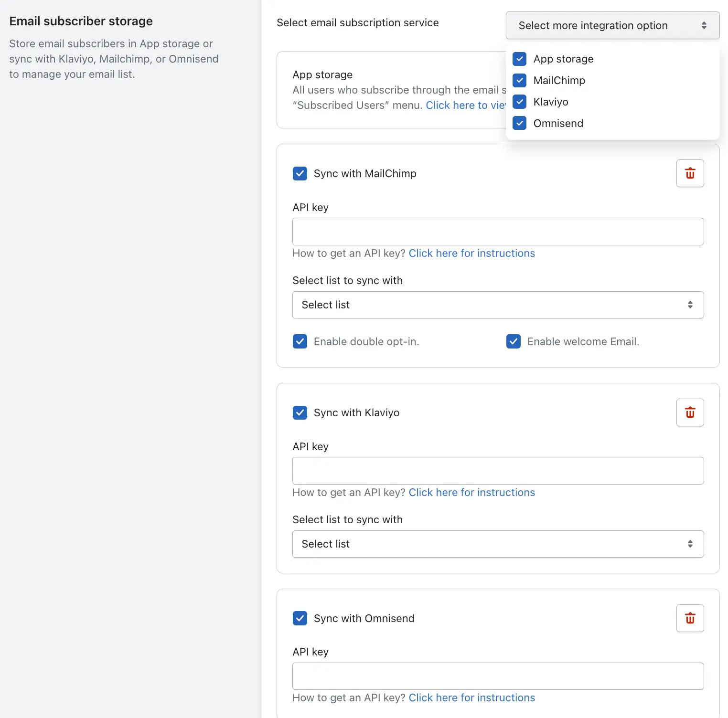Click Klaviyo 'Select list to sync with' label

tap(348, 519)
